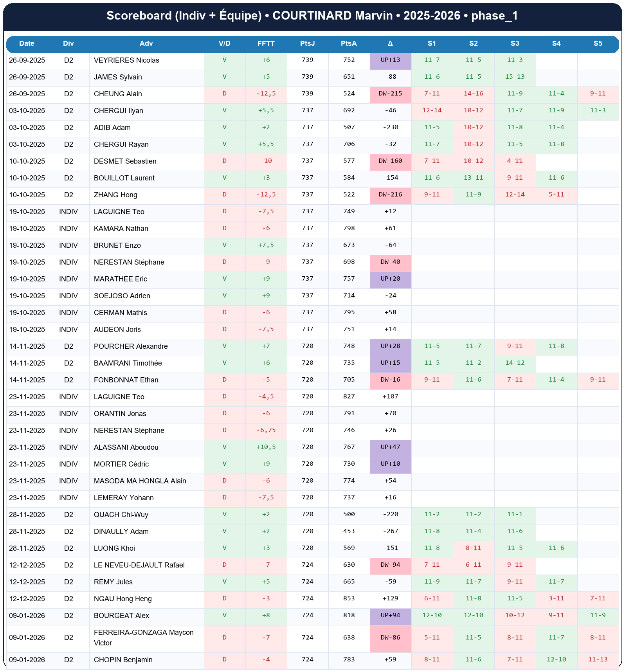This screenshot has width=625, height=672.
Task: Click the Adv column header
Action: (x=146, y=43)
